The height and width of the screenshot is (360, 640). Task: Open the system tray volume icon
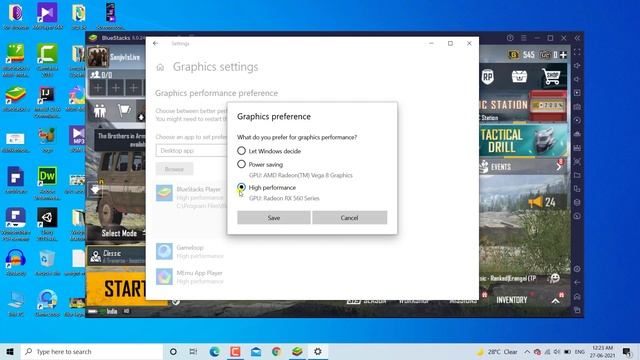(x=557, y=352)
